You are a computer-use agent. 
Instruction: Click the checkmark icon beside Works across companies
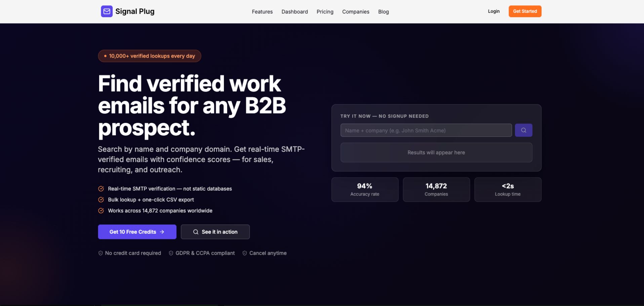pyautogui.click(x=101, y=211)
